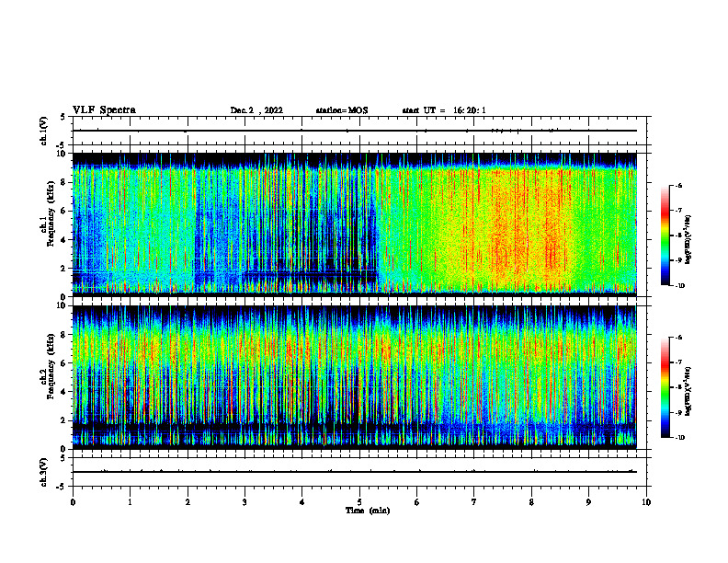Click the "9" tick on the time axis
Screen dimensions: 728x563
(x=588, y=502)
